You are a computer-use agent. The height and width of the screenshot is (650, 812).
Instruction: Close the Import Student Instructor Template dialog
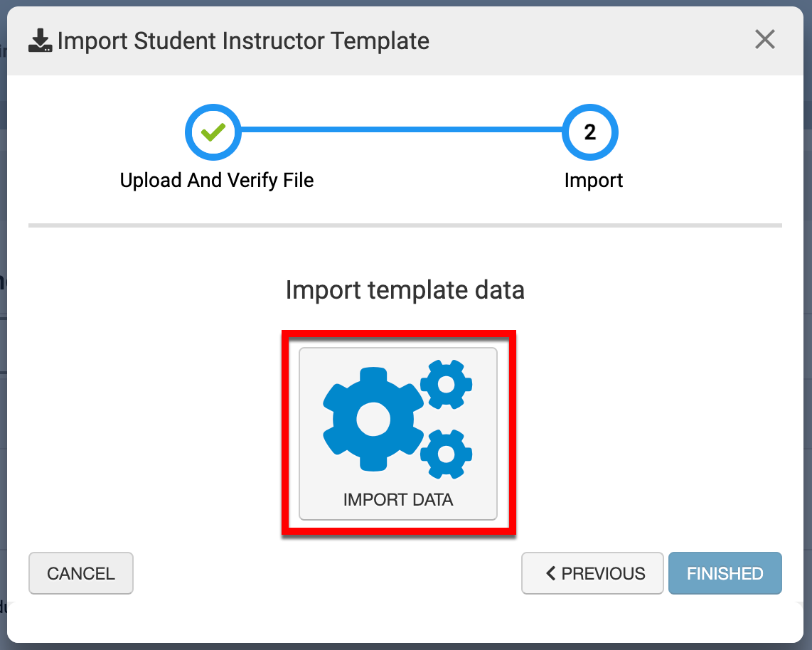click(765, 40)
